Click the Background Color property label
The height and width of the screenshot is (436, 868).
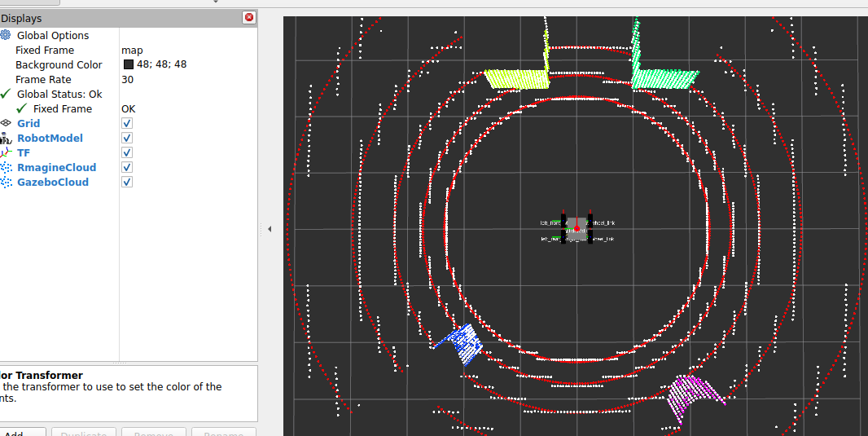[59, 64]
